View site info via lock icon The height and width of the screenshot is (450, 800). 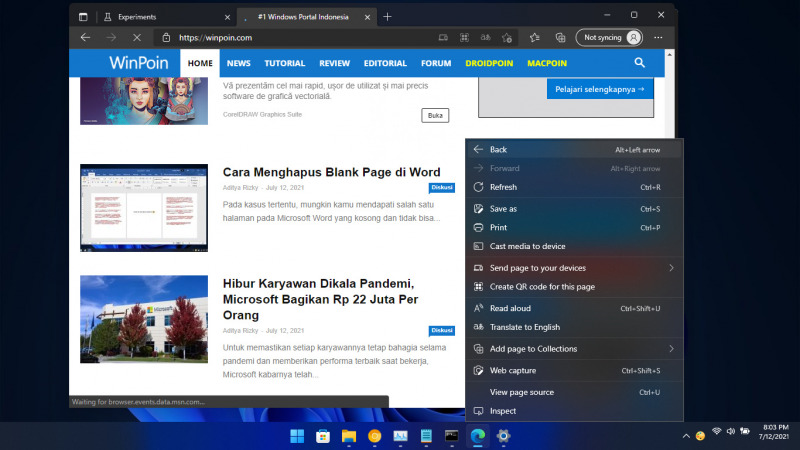166,37
